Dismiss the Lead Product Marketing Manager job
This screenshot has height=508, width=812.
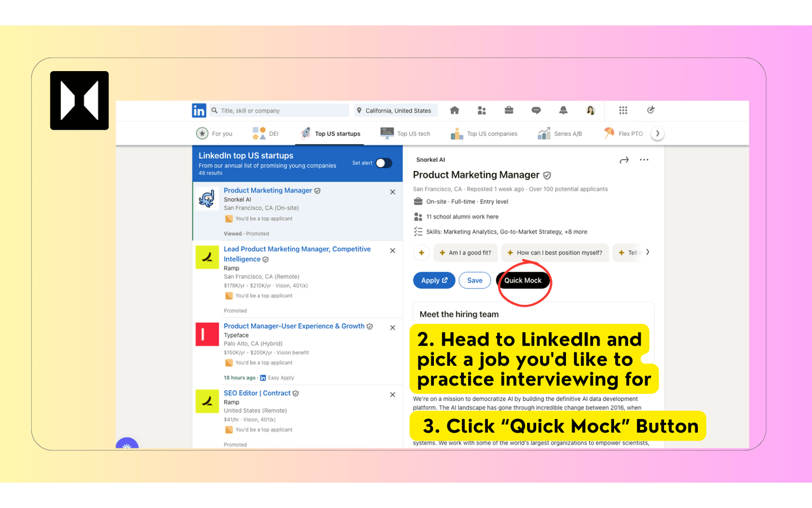coord(393,251)
